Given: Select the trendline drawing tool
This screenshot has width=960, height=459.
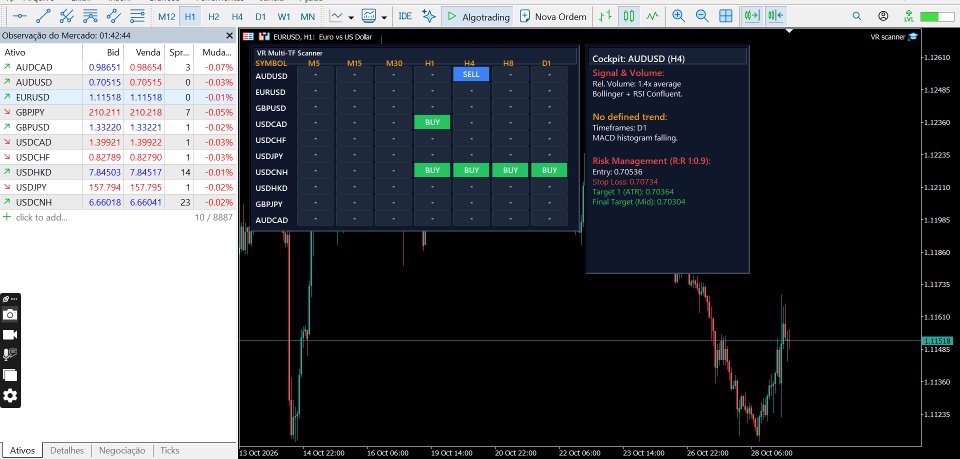Looking at the screenshot, I should point(43,17).
